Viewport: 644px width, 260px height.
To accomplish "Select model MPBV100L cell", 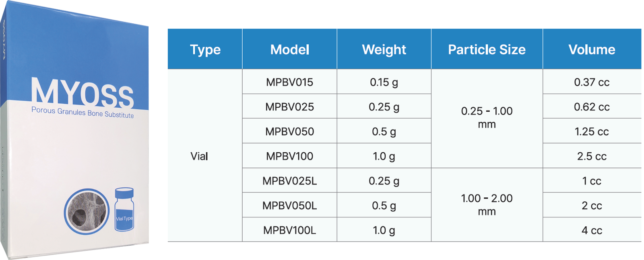I will pos(289,230).
